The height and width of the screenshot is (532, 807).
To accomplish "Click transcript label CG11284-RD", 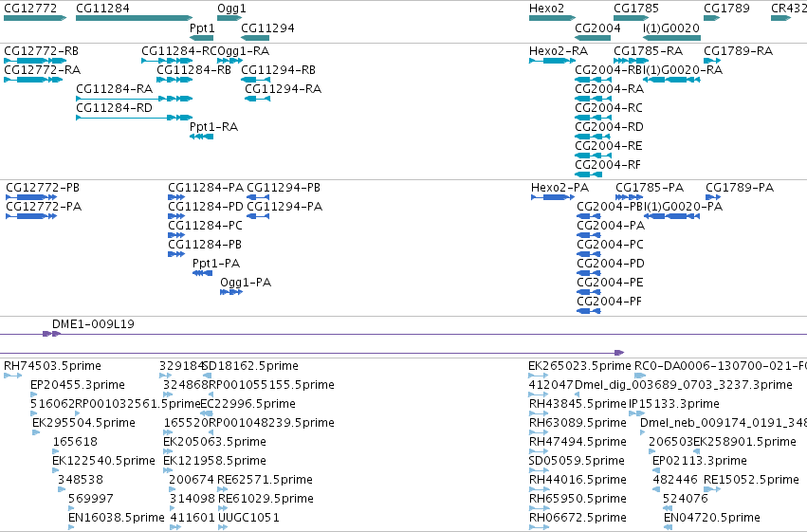I will click(114, 108).
